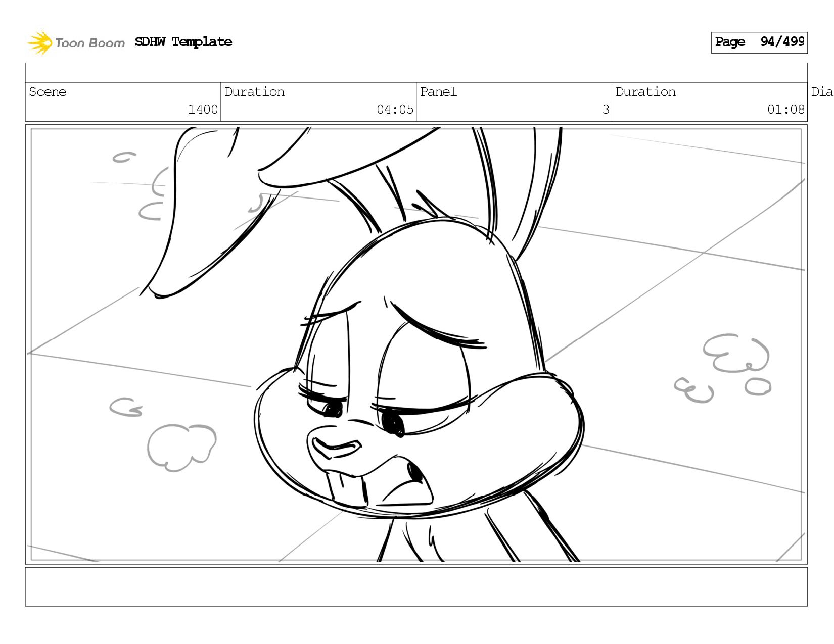Select the scene duration value 04:05
Screen dimensions: 834x644
pyautogui.click(x=395, y=110)
